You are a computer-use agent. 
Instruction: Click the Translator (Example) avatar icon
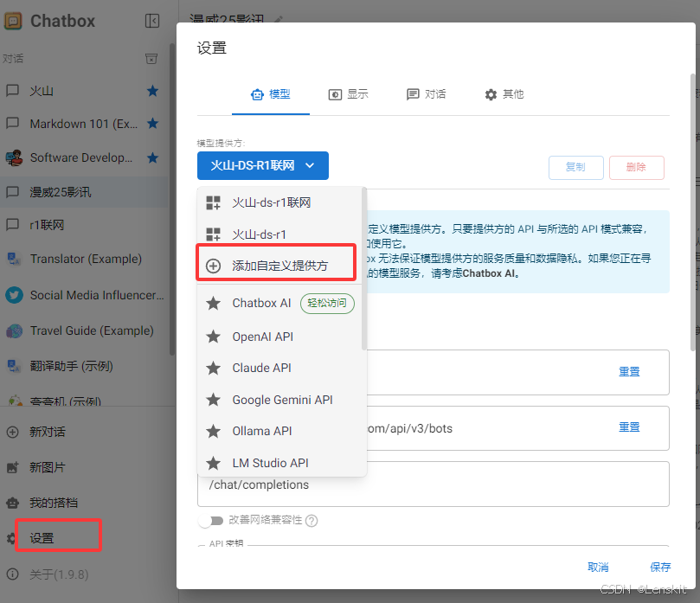click(14, 259)
